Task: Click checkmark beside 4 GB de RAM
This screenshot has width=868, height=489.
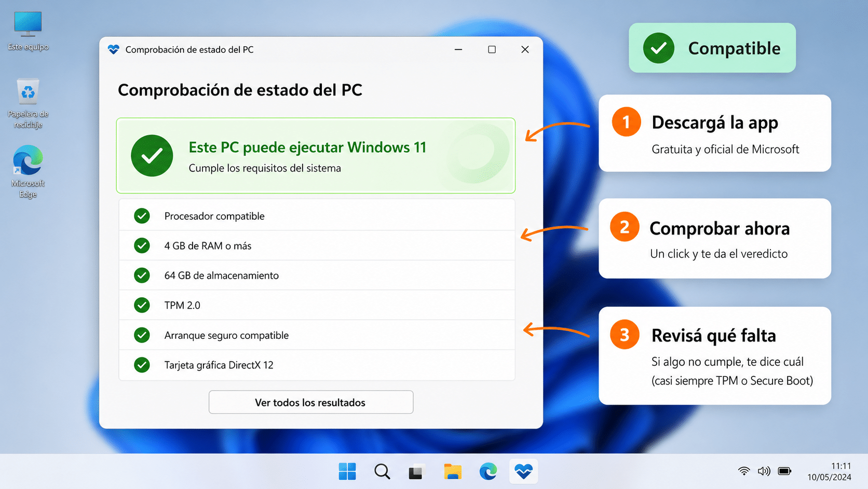Action: pos(142,245)
